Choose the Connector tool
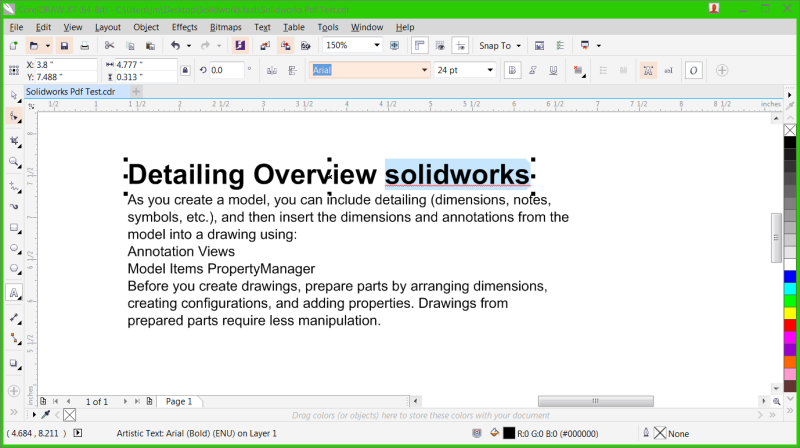The height and width of the screenshot is (448, 800). click(x=14, y=338)
